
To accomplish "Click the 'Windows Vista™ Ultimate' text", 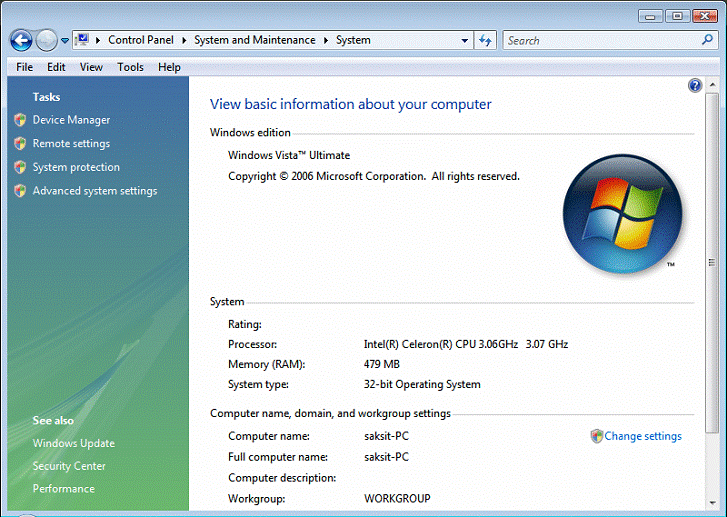I will pos(289,155).
